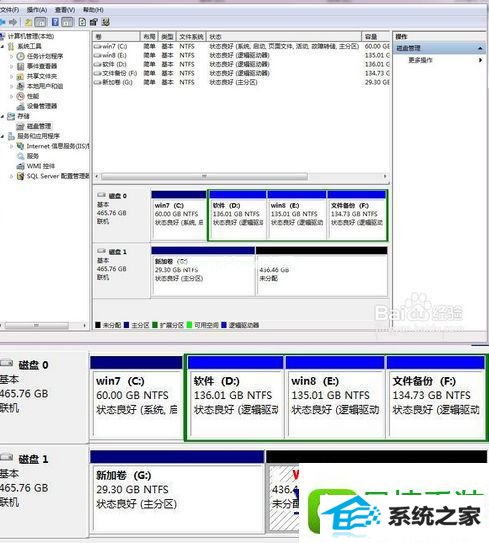The width and height of the screenshot is (489, 543).
Task: Select the 新加卷 (G:) volume row
Action: pyautogui.click(x=241, y=82)
